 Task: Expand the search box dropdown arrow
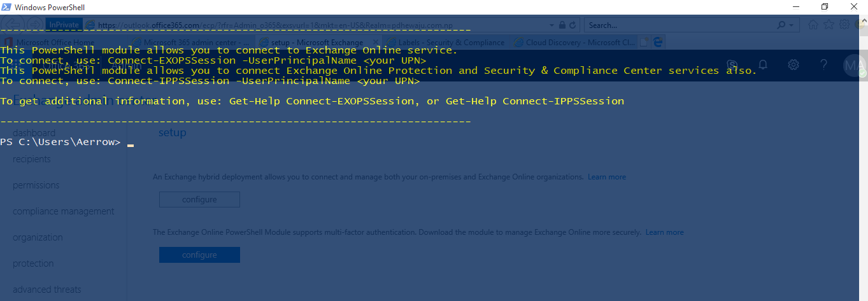(792, 25)
